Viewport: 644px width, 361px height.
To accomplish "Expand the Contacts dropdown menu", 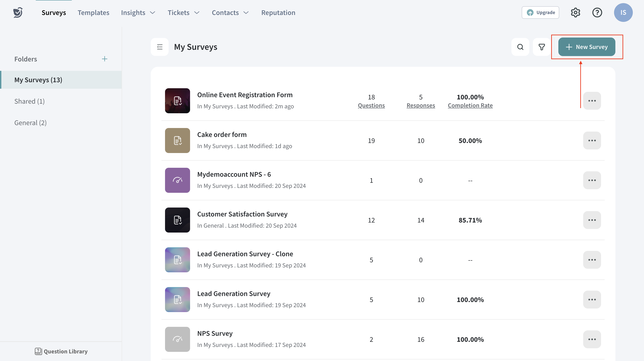I will pos(230,13).
